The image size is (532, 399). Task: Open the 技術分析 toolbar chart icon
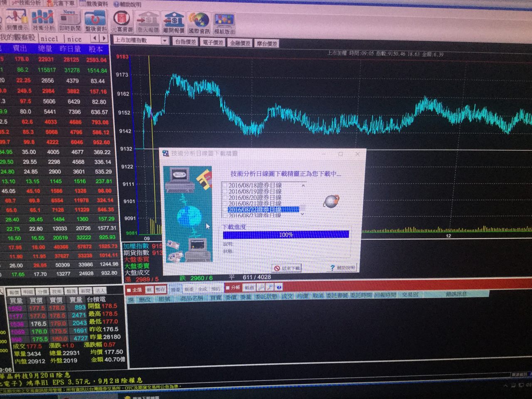43,21
